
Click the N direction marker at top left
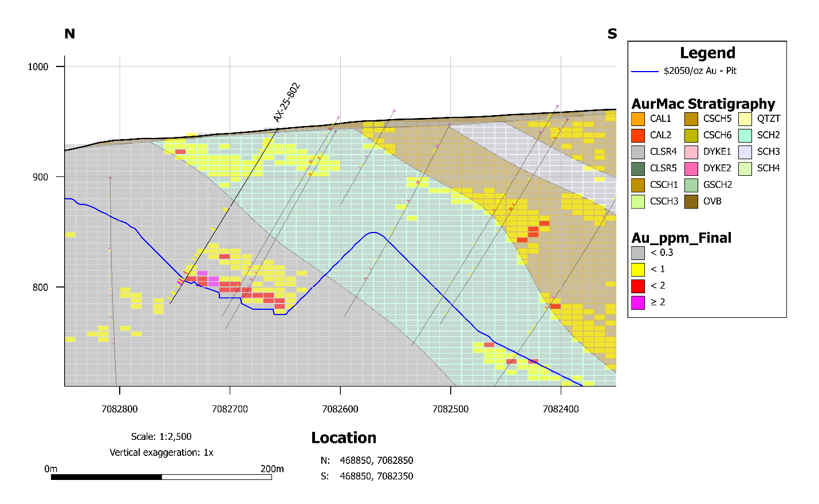point(70,34)
